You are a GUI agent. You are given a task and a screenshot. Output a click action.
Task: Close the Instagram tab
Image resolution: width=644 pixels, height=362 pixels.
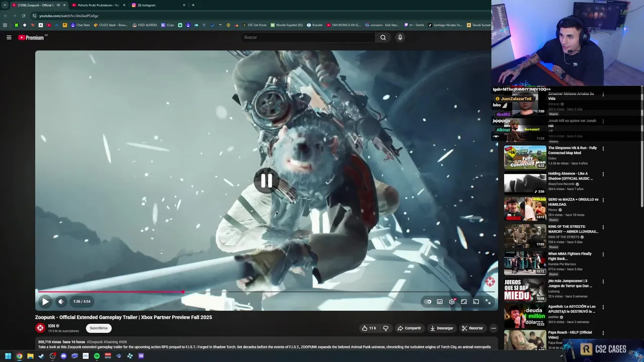click(x=184, y=5)
